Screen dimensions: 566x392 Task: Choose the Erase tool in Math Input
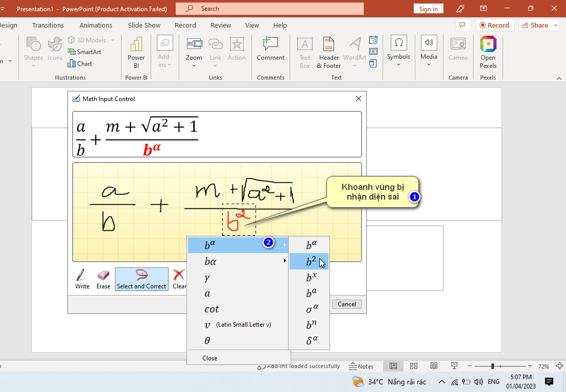coord(103,279)
